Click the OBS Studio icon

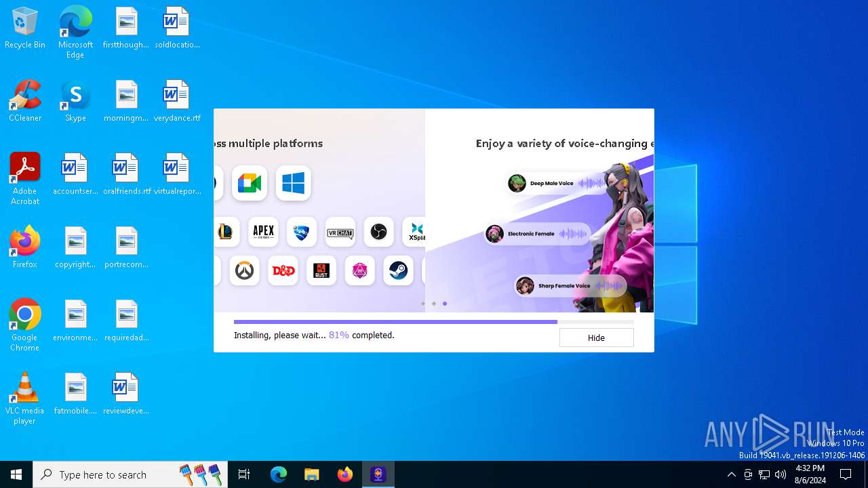pos(379,232)
